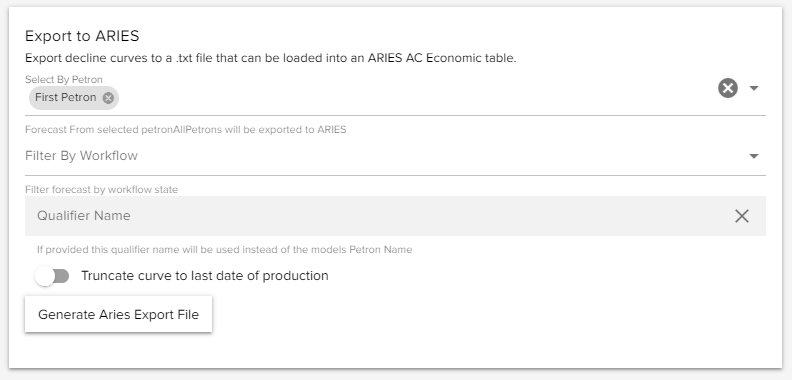Viewport: 792px width, 380px height.
Task: Focus the Qualifier Name input field
Action: tap(379, 216)
